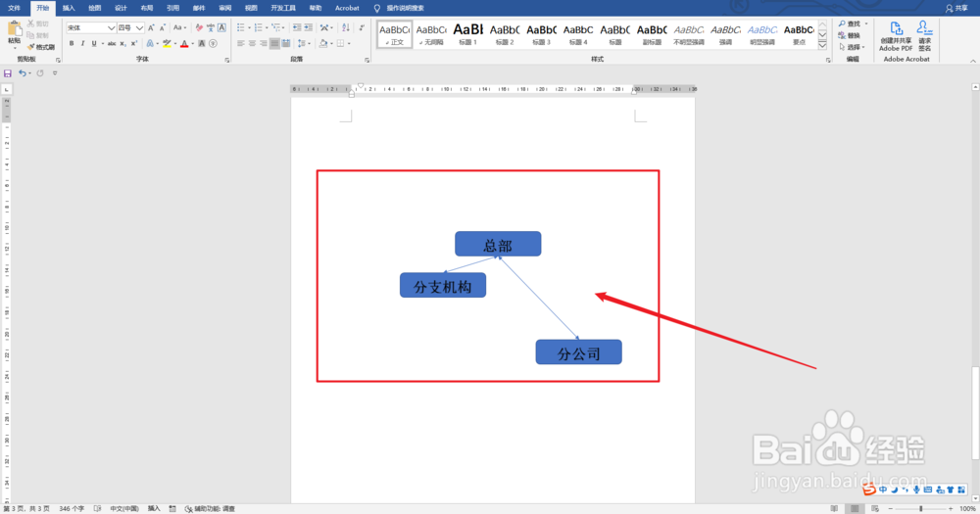980x514 pixels.
Task: Click the Character Border icon
Action: pyautogui.click(x=221, y=28)
